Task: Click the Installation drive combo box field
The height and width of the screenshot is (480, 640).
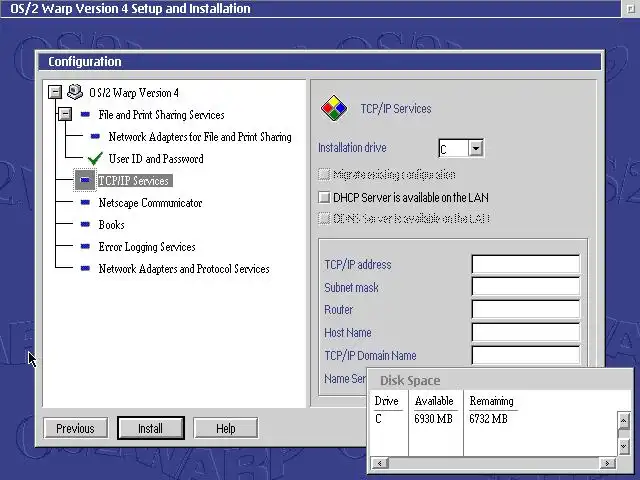Action: pos(453,149)
